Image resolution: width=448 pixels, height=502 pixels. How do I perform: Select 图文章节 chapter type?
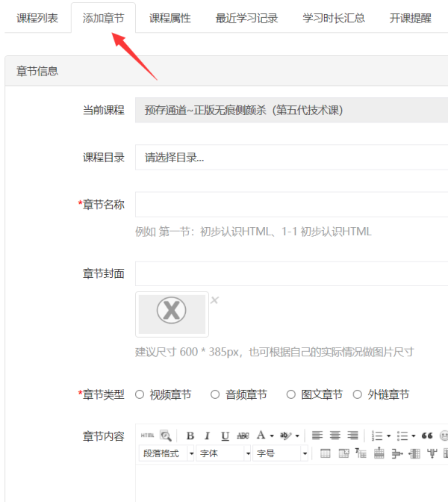coord(291,394)
